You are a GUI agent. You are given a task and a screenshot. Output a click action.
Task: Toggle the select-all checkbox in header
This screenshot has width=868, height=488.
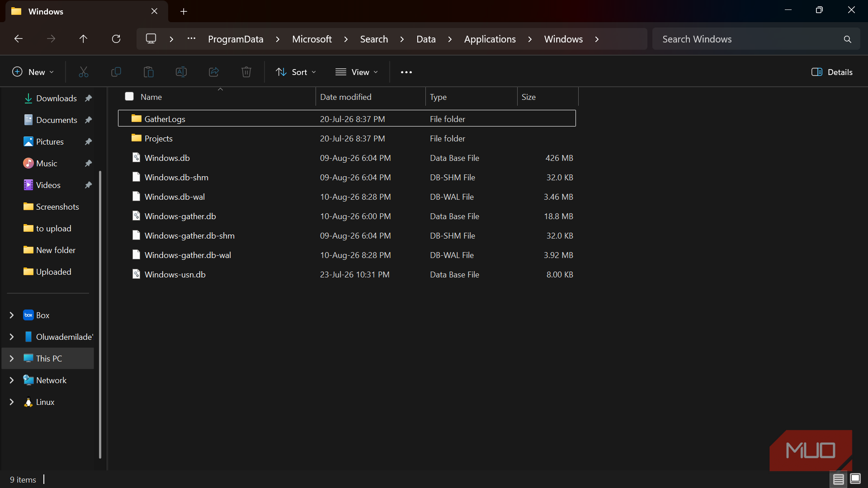point(129,96)
